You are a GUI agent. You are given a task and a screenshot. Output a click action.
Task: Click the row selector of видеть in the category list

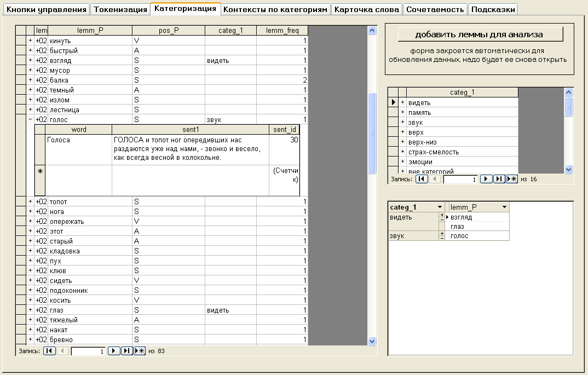click(x=393, y=102)
